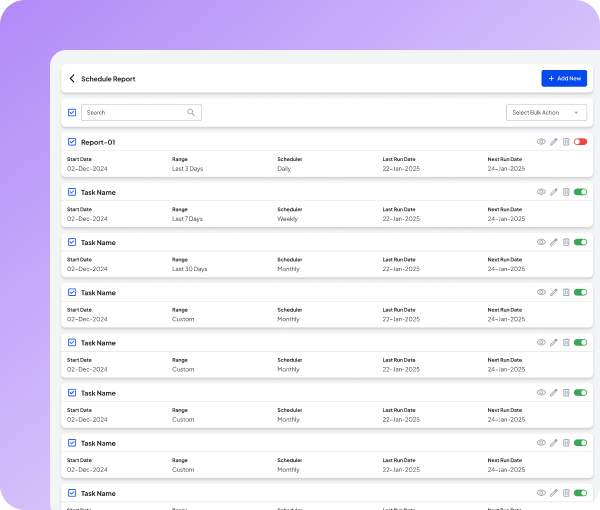Go back using the Schedule Report arrow
Image resolution: width=600 pixels, height=510 pixels.
tap(72, 78)
